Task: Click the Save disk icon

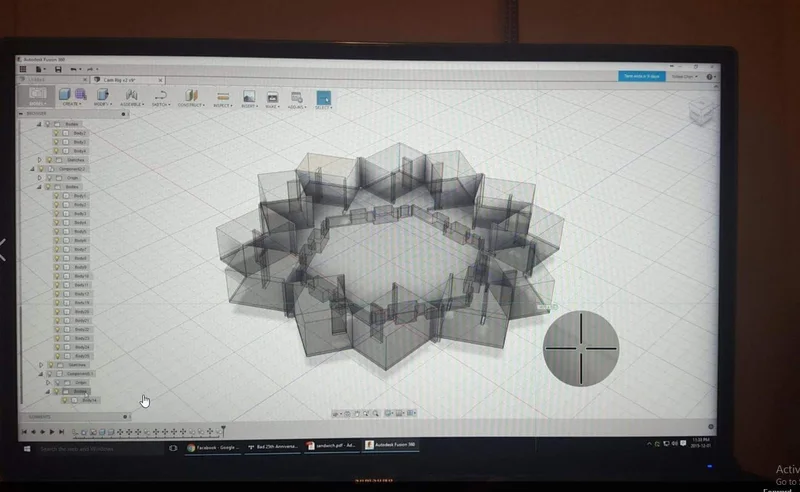Action: pos(58,69)
